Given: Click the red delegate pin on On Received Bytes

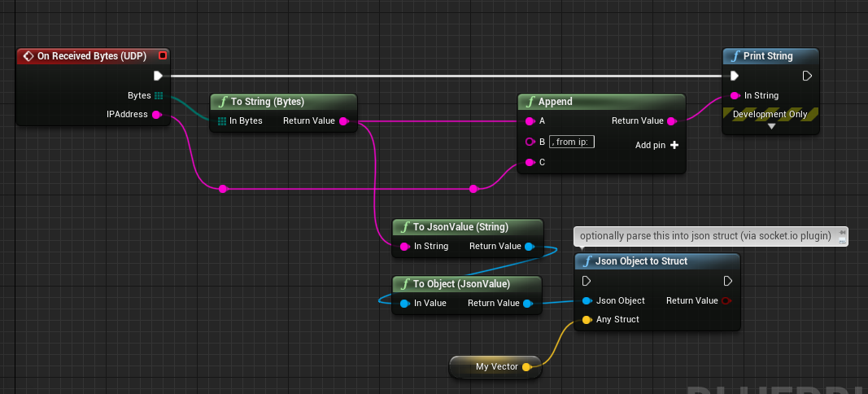Looking at the screenshot, I should (163, 55).
